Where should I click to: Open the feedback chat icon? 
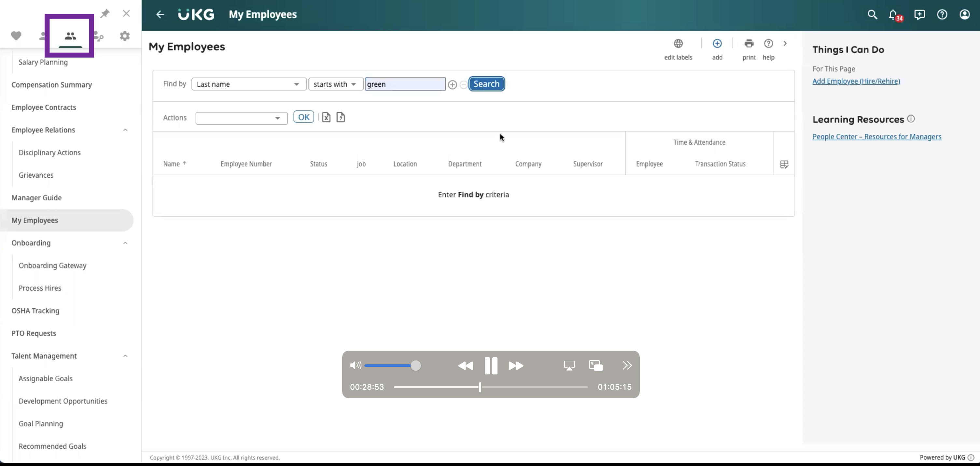click(919, 14)
